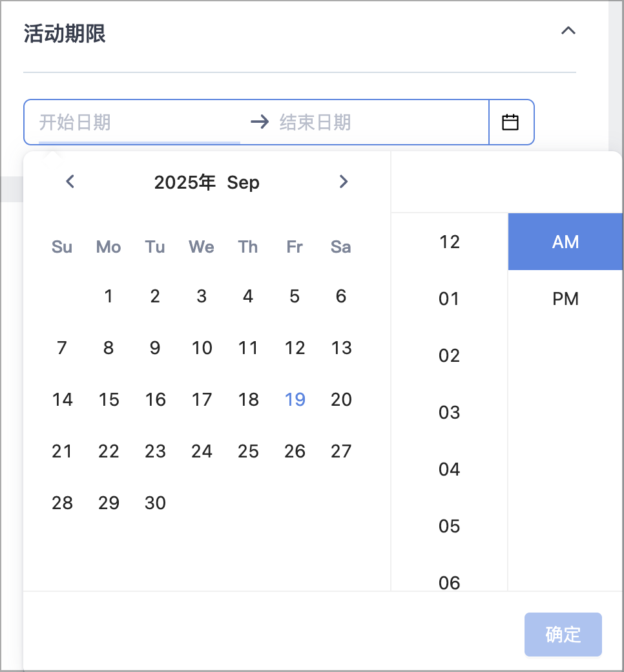Image resolution: width=624 pixels, height=672 pixels.
Task: Go to previous month arrow
Action: click(70, 182)
